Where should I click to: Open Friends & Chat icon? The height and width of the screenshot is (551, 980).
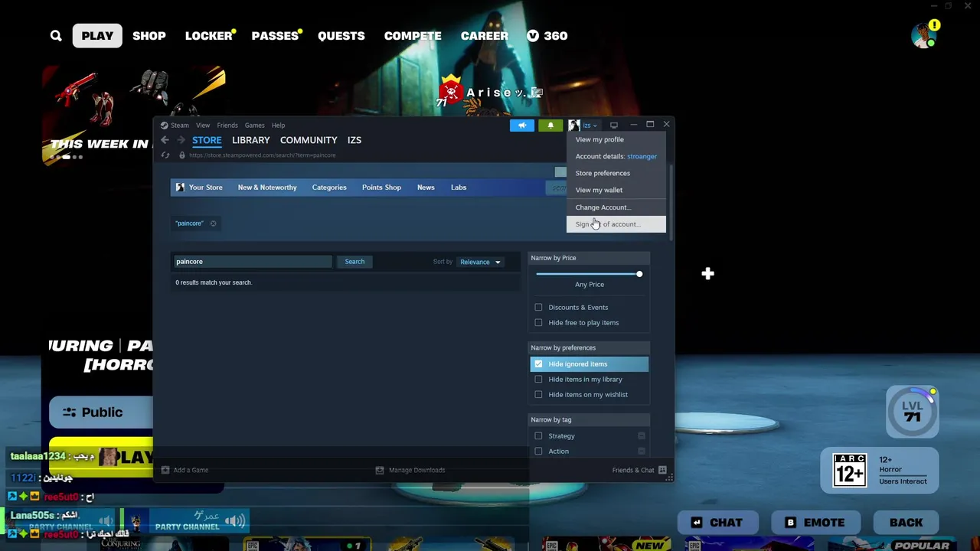click(662, 470)
